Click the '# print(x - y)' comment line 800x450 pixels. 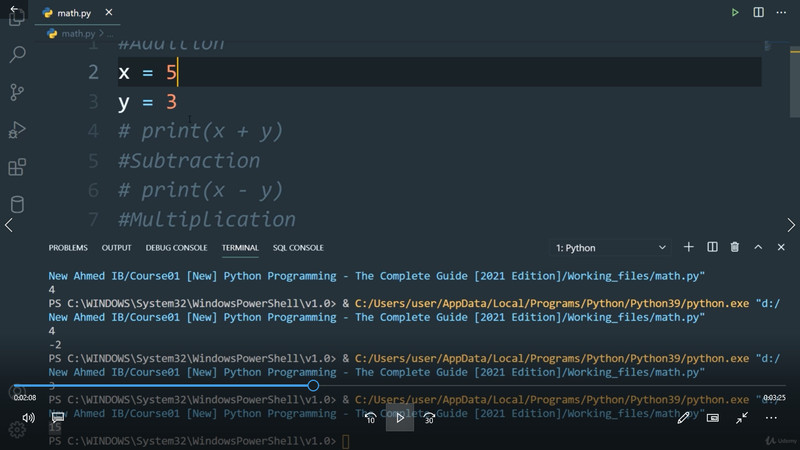pyautogui.click(x=200, y=190)
